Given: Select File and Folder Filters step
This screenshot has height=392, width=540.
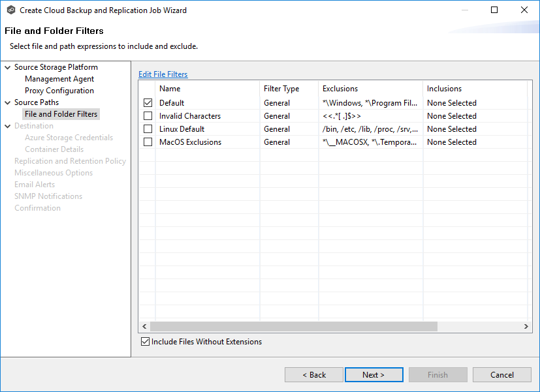Looking at the screenshot, I should 61,113.
